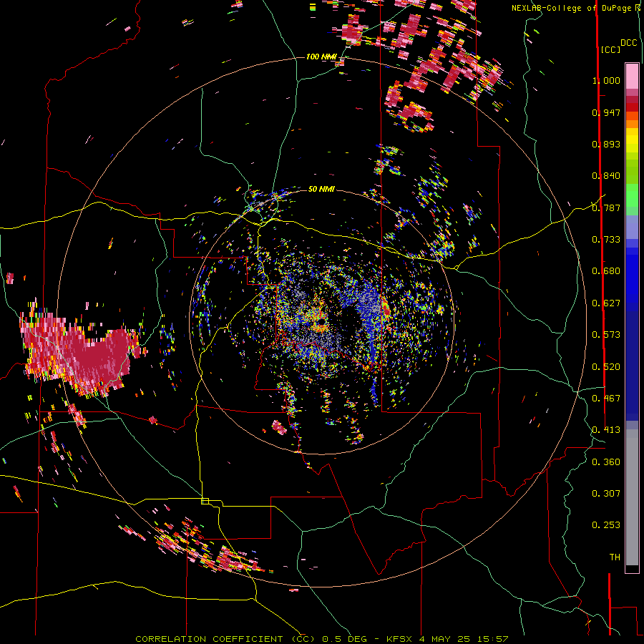Click the 100 NMI range ring label
The image size is (644, 644).
[x=321, y=57]
